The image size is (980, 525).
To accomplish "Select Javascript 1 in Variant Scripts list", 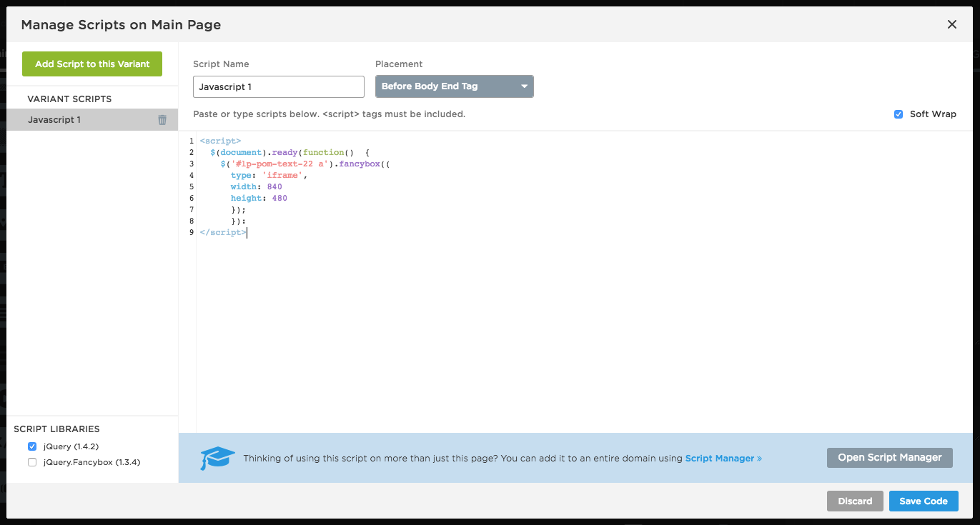I will (92, 120).
